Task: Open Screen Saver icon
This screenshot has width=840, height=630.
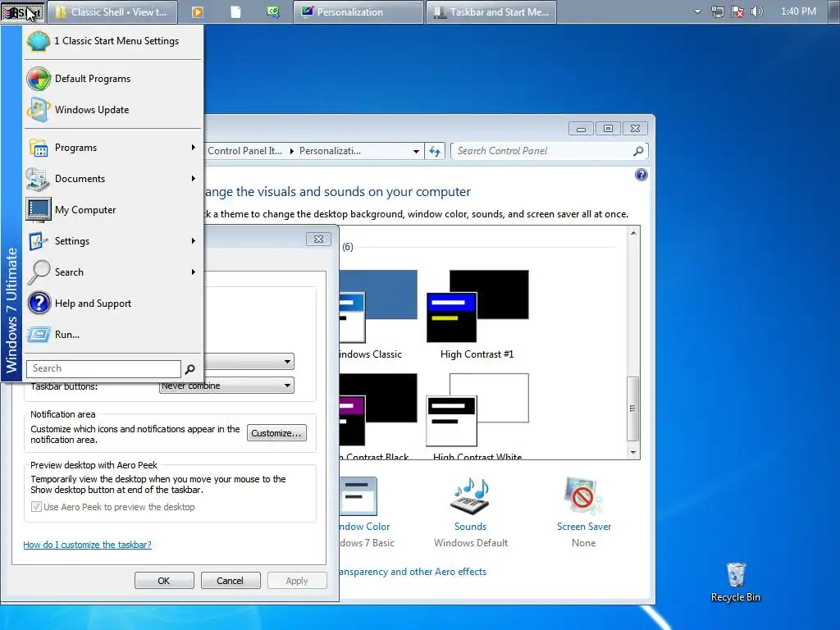Action: (583, 496)
